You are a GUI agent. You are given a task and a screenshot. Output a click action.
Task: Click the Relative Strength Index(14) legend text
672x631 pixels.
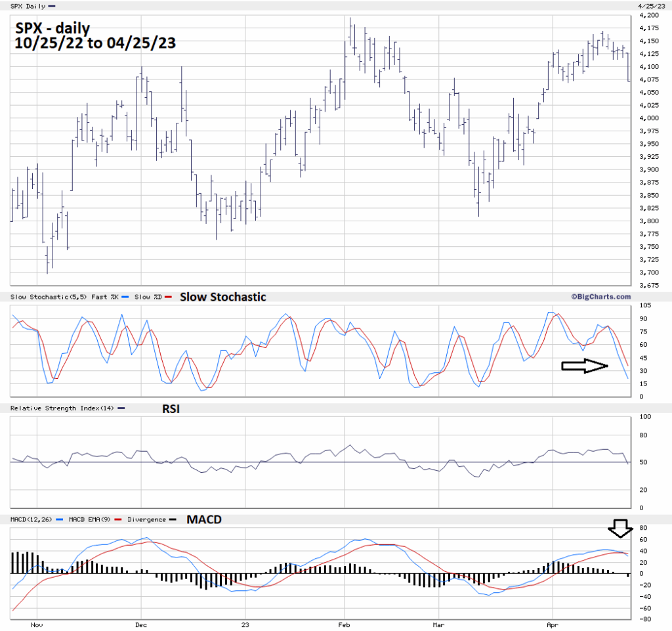click(x=62, y=408)
